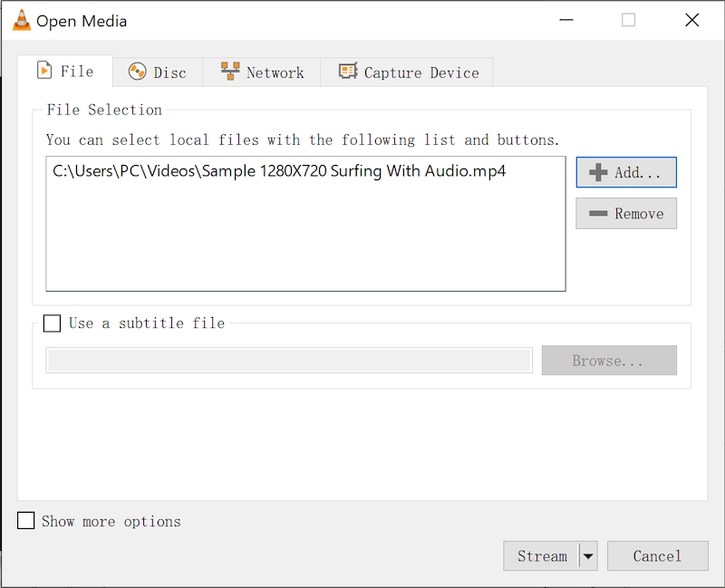Tick the Show more options checkbox
Viewport: 725px width, 588px height.
click(26, 521)
